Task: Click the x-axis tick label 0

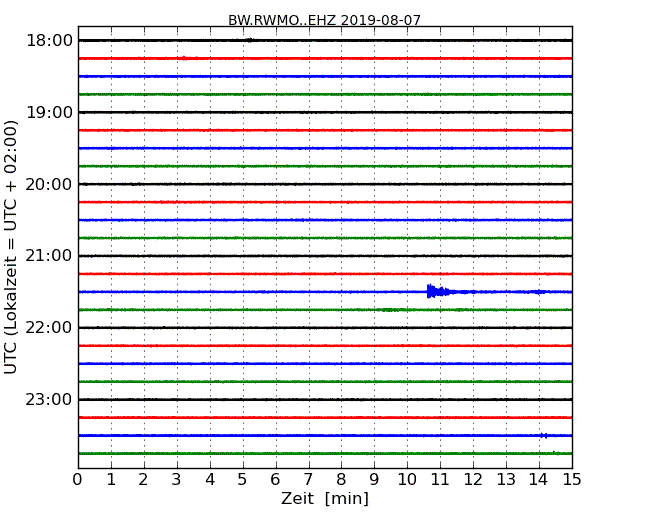Action: pyautogui.click(x=78, y=480)
